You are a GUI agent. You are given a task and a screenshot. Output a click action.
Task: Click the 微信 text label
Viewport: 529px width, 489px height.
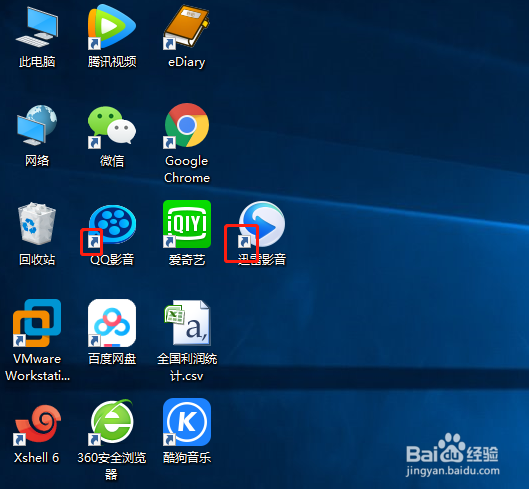[112, 161]
